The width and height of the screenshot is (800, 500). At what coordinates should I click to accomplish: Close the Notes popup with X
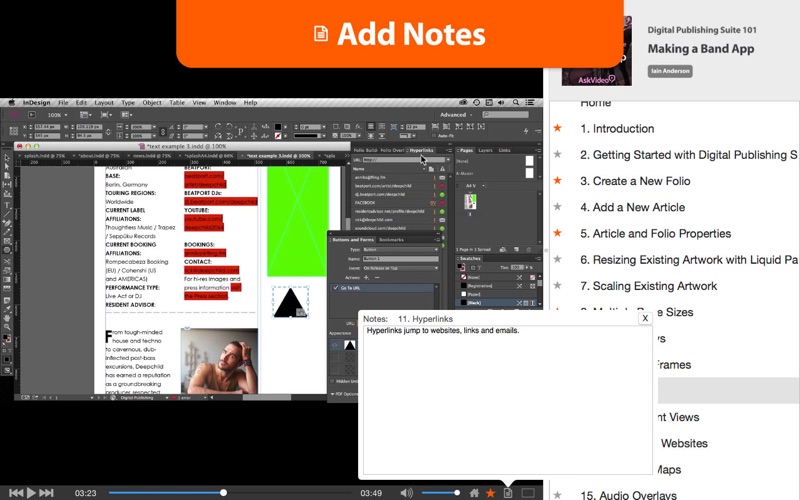pos(645,318)
